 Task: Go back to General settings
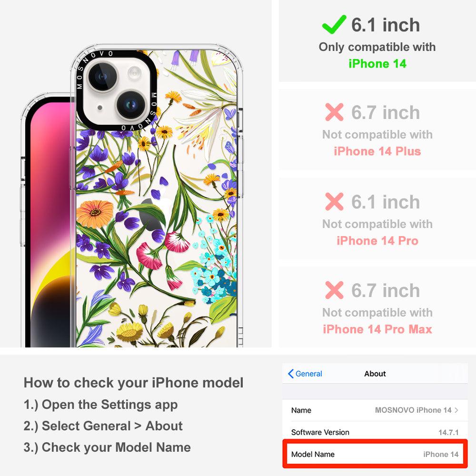point(305,374)
